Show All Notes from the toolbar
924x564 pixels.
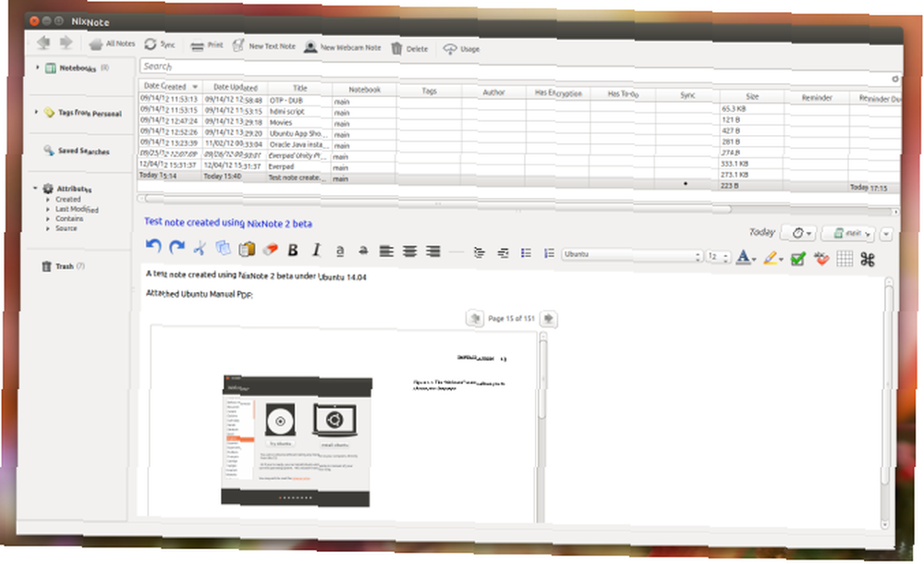[x=112, y=43]
